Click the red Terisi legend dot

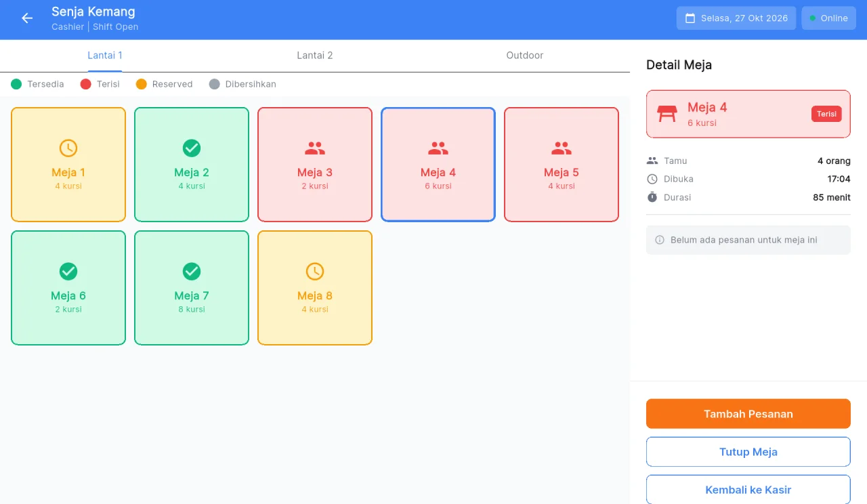[85, 84]
